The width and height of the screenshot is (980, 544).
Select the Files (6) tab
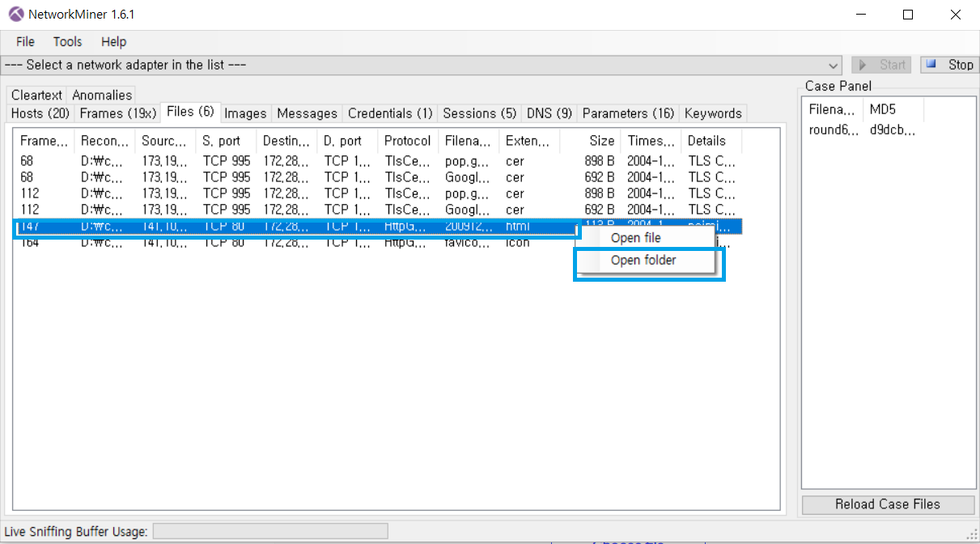pyautogui.click(x=190, y=112)
